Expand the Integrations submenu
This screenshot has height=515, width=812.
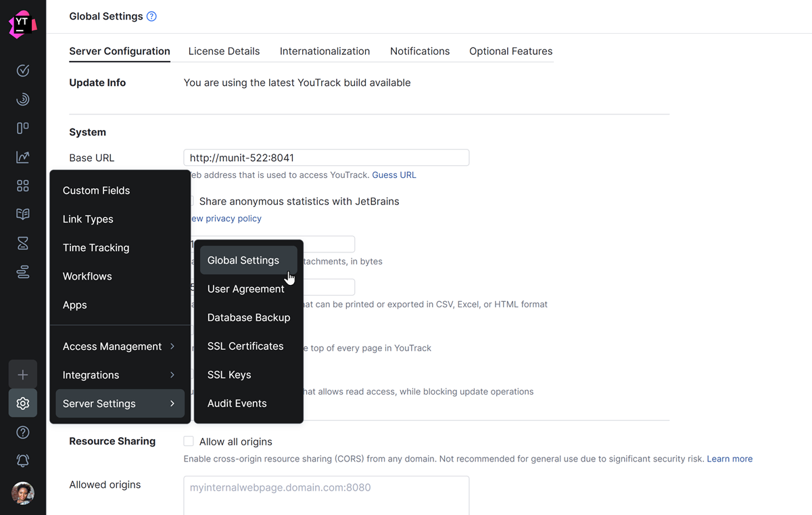tap(120, 375)
